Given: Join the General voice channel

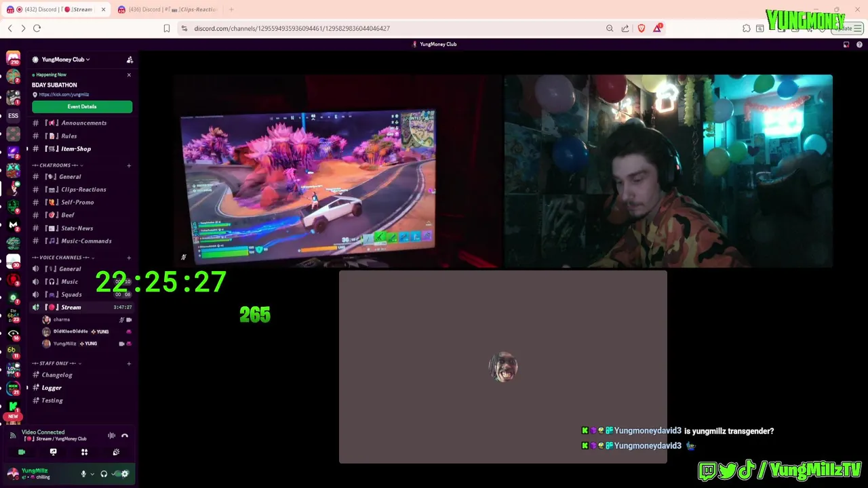Looking at the screenshot, I should click(x=82, y=268).
